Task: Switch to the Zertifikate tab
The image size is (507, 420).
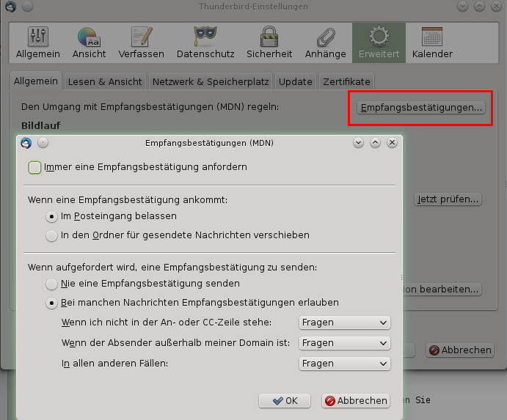Action: pyautogui.click(x=346, y=82)
